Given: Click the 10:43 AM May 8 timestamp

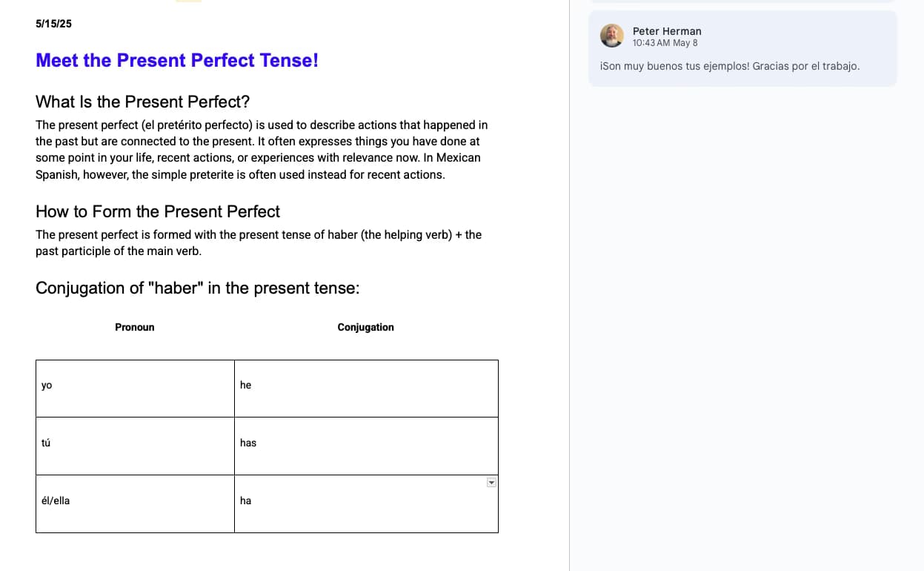Looking at the screenshot, I should (665, 43).
